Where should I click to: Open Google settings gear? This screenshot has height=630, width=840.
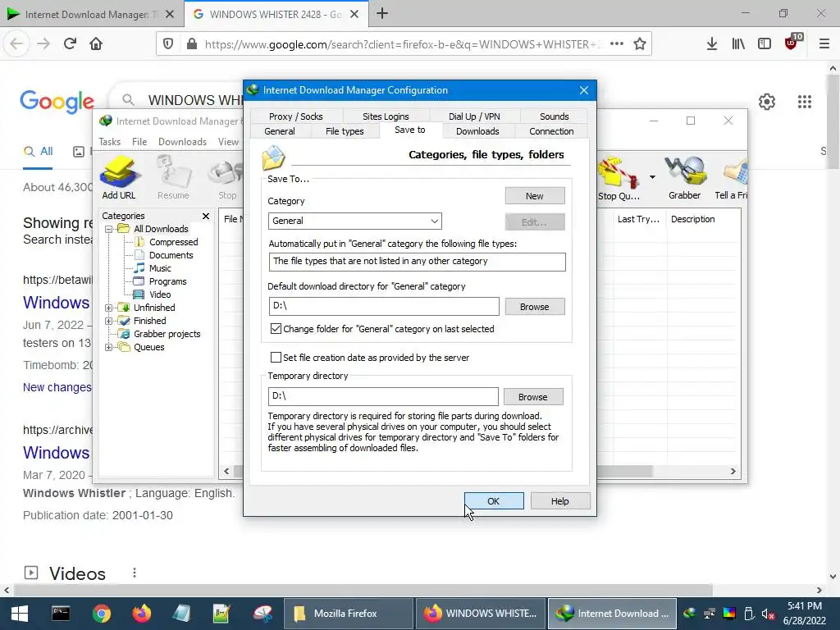[x=767, y=101]
